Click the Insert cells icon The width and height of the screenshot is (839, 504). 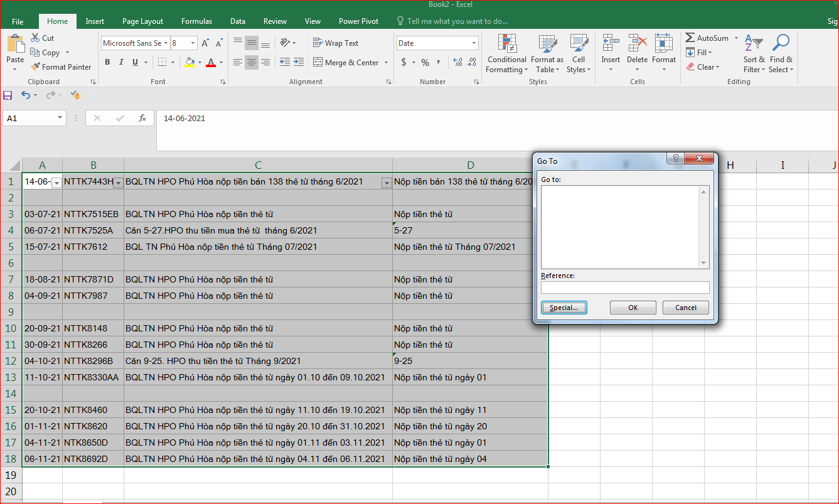pos(611,43)
